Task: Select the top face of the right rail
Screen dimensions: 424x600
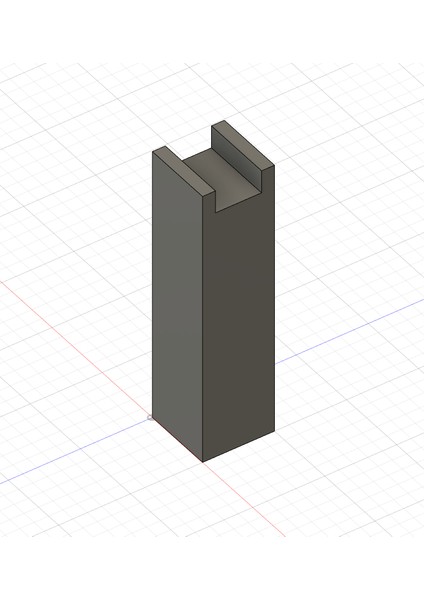Action: pyautogui.click(x=243, y=144)
